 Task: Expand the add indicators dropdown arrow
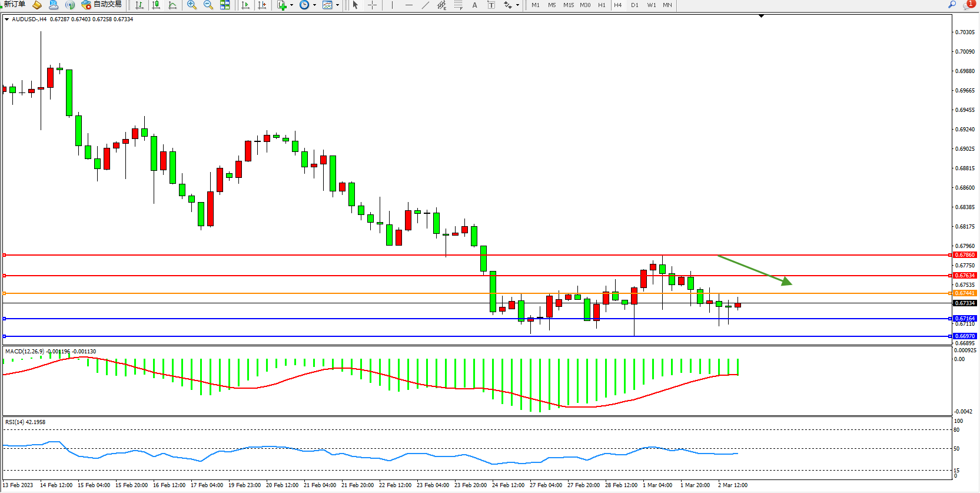pos(291,5)
